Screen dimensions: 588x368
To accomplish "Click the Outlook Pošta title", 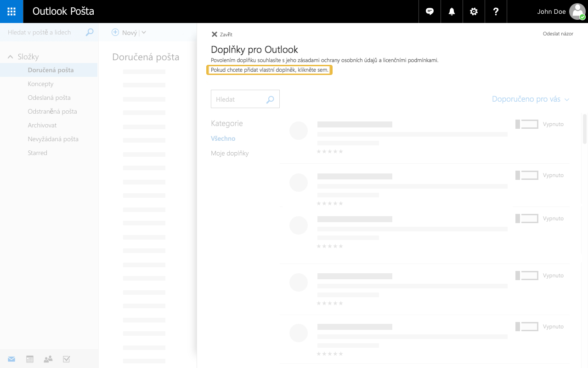I will tap(63, 11).
